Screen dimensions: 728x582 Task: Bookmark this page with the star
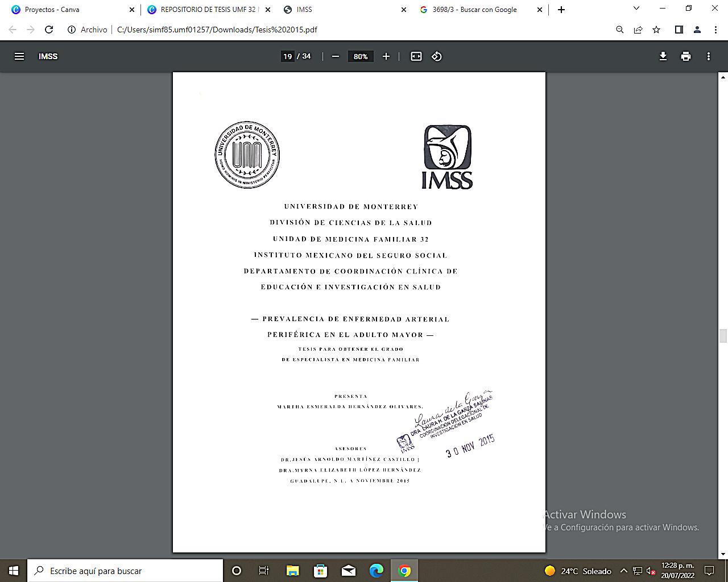tap(656, 30)
